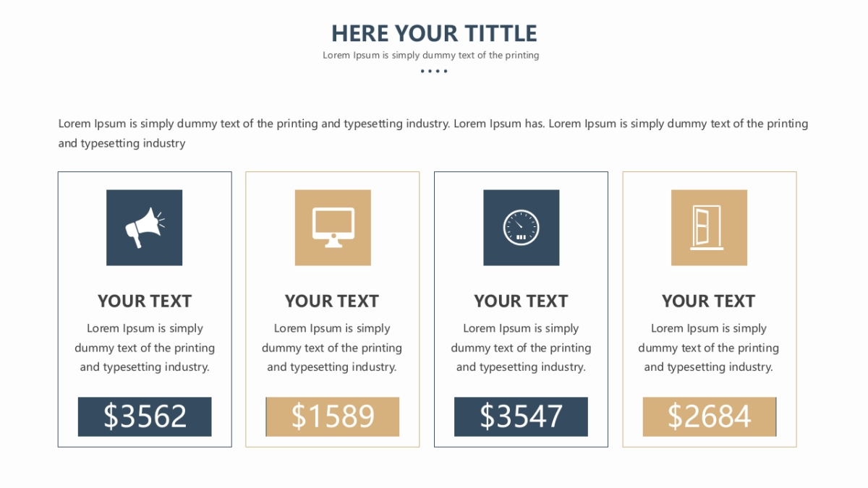Click the description text in speedometer card
This screenshot has width=868, height=488.
(521, 348)
